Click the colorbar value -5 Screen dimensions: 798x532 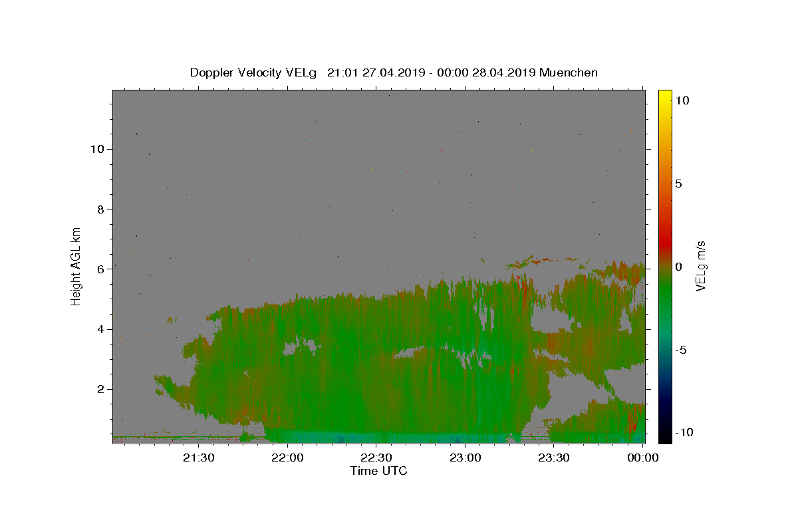[x=681, y=350]
